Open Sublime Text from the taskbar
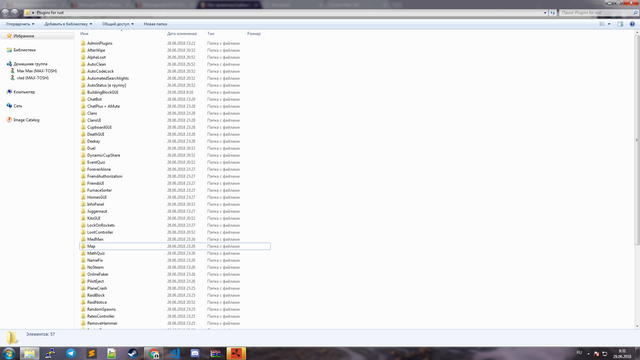The height and width of the screenshot is (360, 640). pyautogui.click(x=91, y=353)
